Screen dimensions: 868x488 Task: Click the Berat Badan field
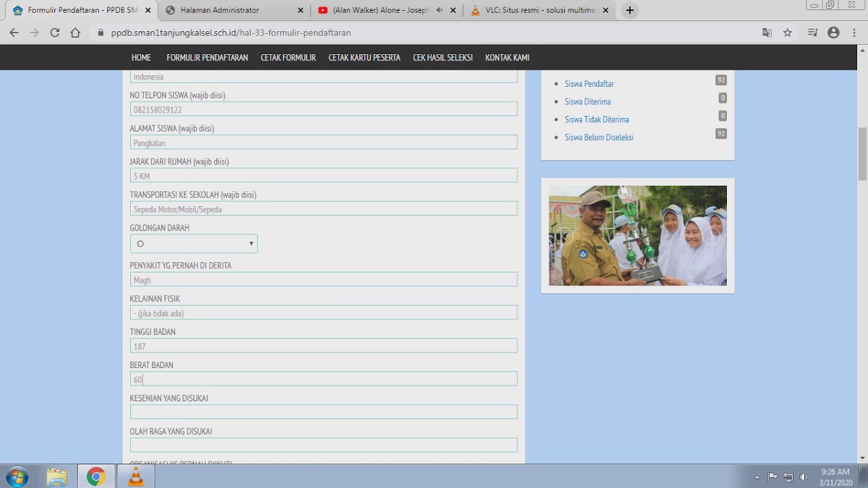click(323, 379)
